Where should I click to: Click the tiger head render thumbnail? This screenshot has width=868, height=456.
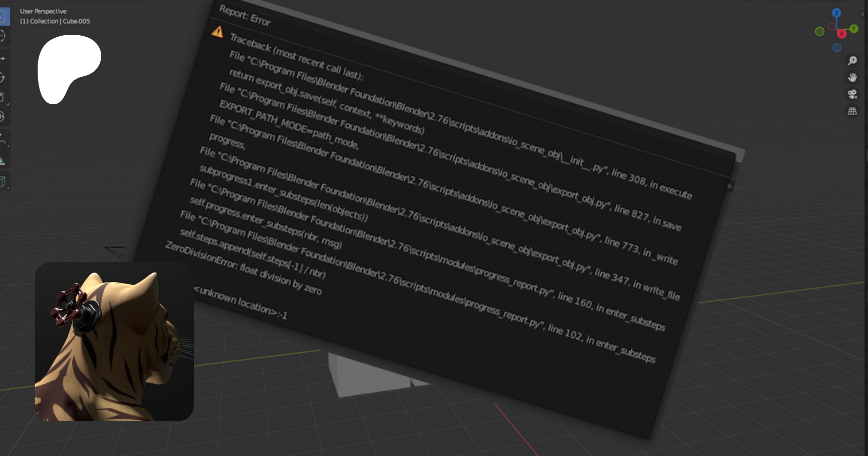(114, 342)
